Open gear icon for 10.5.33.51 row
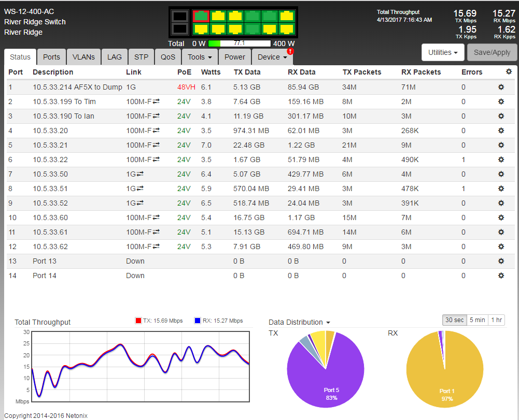Image resolution: width=519 pixels, height=420 pixels. pos(501,189)
